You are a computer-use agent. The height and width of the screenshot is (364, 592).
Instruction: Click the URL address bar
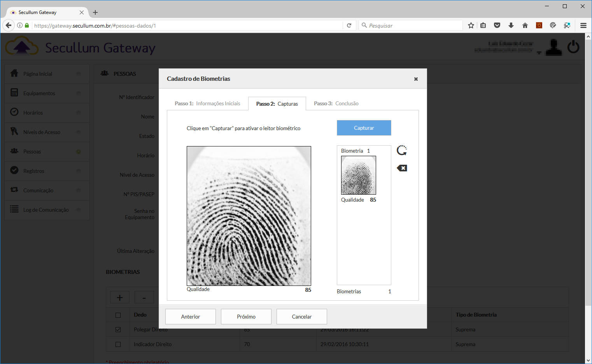point(187,26)
